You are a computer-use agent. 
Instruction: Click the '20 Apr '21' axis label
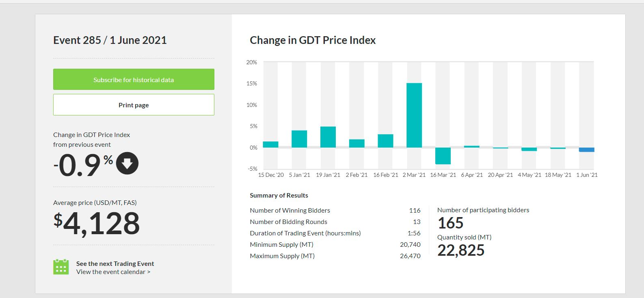pyautogui.click(x=500, y=175)
